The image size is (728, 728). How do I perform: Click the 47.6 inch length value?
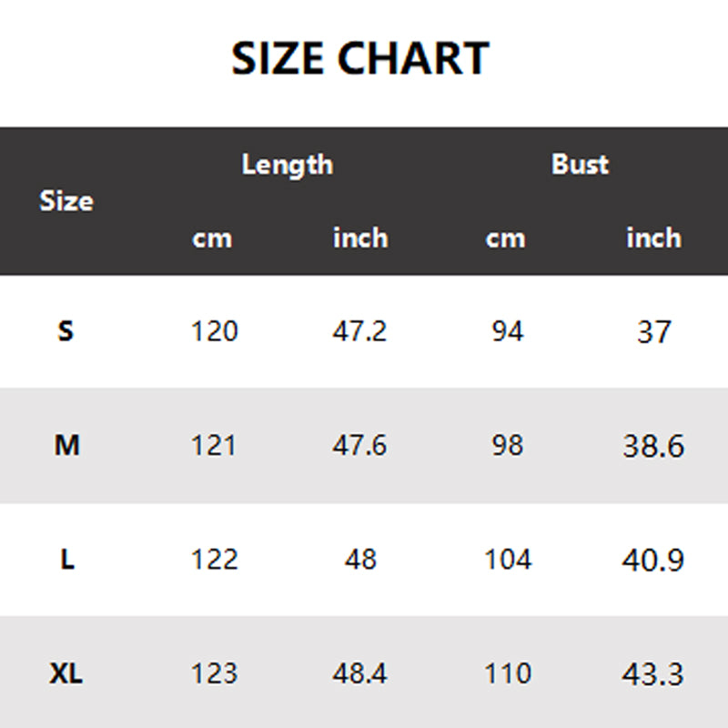(359, 446)
